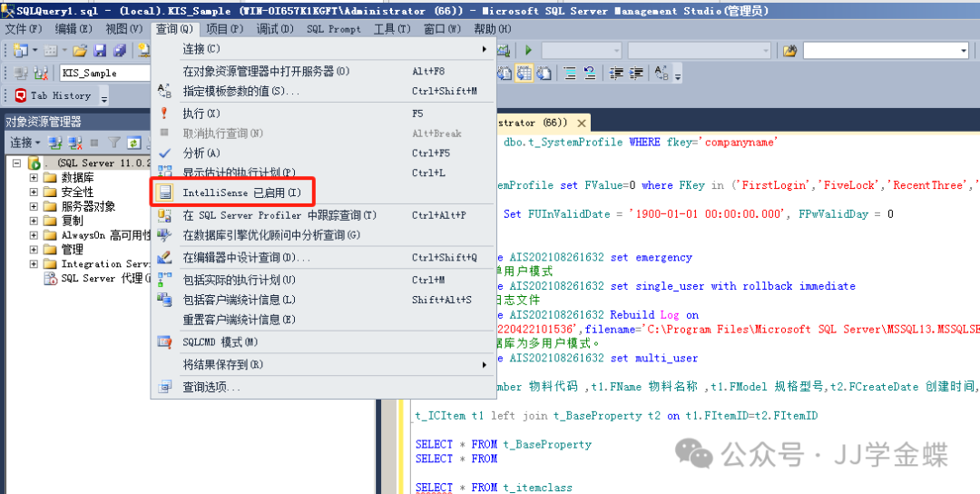Image resolution: width=980 pixels, height=494 pixels.
Task: Toggle 包括实际的执行计划 option
Action: (239, 280)
